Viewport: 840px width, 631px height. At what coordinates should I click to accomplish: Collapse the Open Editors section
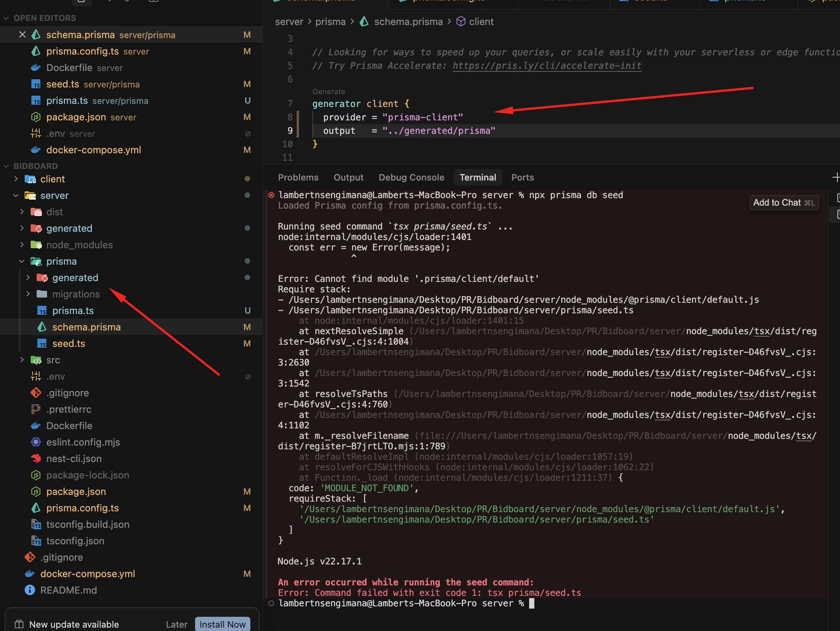click(6, 18)
